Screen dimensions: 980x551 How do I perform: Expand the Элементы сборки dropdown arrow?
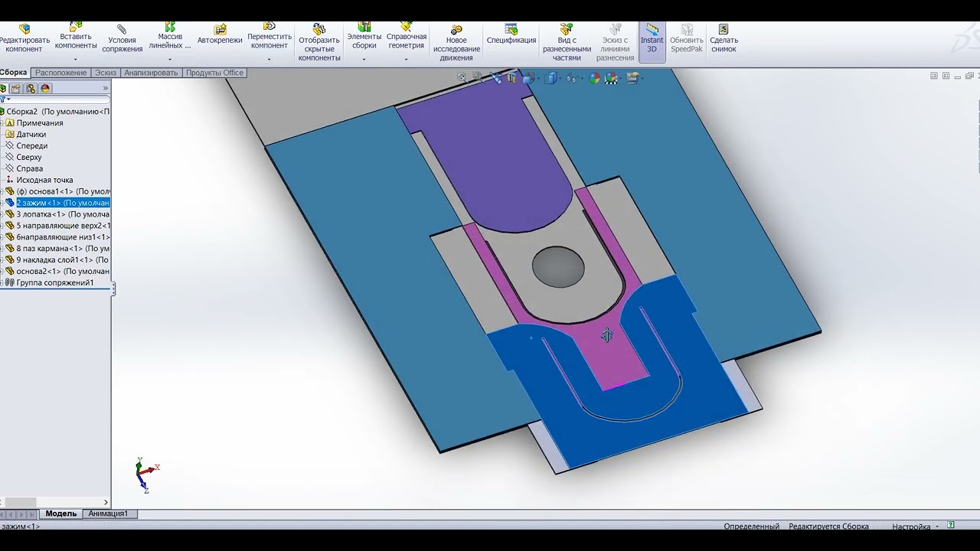pyautogui.click(x=364, y=58)
